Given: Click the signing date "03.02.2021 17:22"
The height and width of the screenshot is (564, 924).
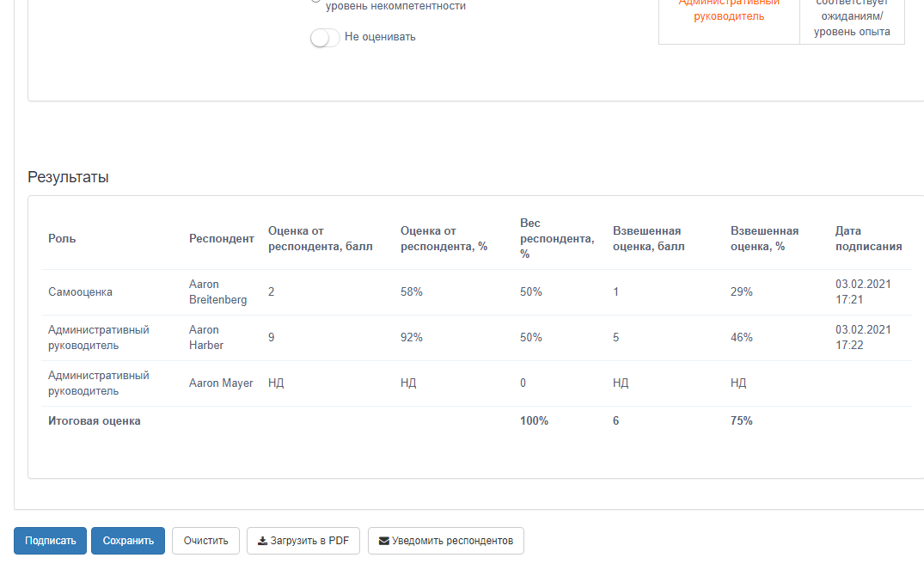Looking at the screenshot, I should [863, 337].
